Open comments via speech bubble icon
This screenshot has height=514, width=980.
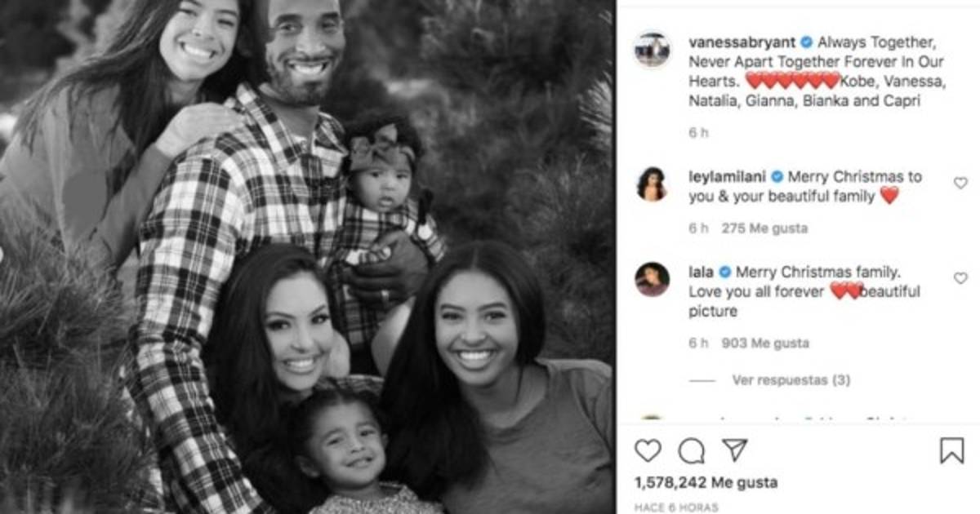pyautogui.click(x=691, y=450)
